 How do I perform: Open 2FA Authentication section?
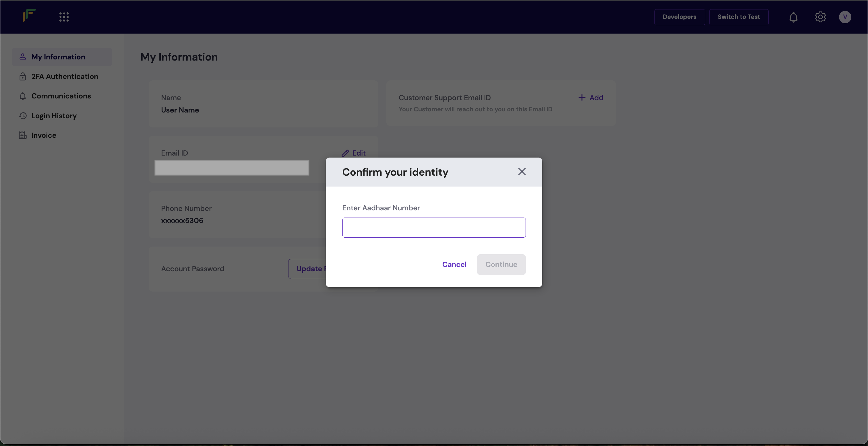tap(64, 76)
